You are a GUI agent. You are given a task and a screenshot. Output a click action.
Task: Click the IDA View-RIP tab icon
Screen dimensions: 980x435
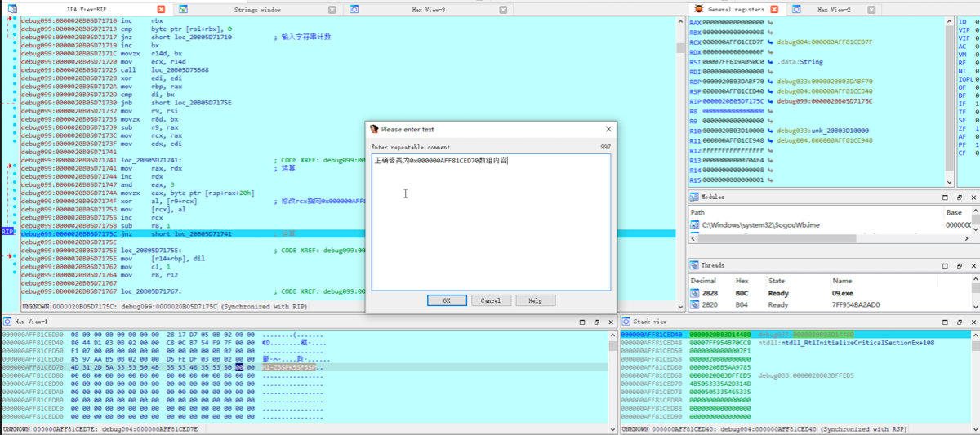click(12, 9)
